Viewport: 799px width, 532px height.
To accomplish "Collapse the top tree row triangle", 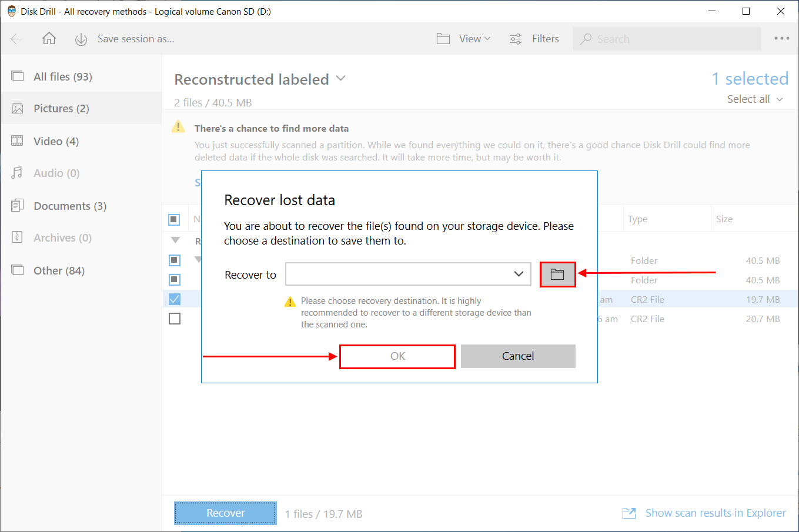I will click(175, 240).
